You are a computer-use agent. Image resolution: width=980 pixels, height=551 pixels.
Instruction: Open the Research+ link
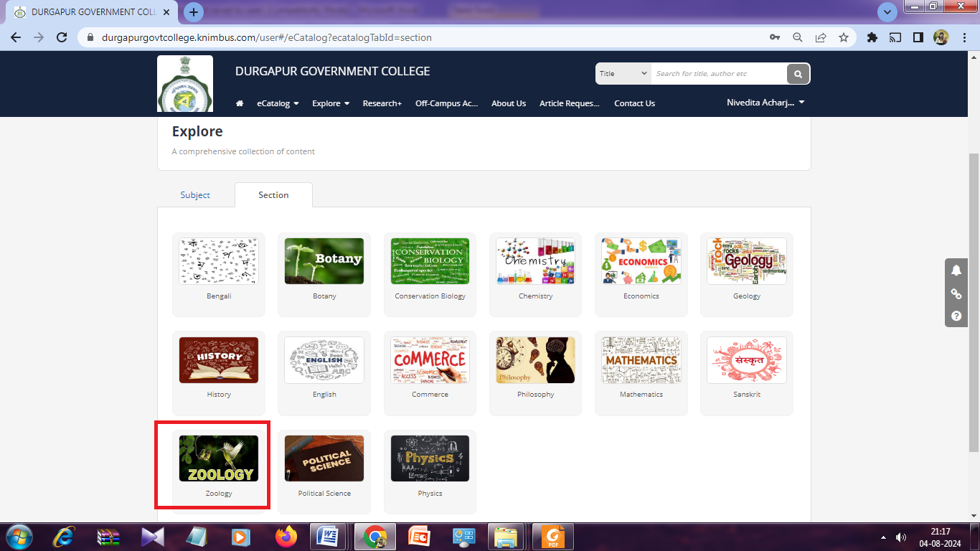[x=382, y=103]
